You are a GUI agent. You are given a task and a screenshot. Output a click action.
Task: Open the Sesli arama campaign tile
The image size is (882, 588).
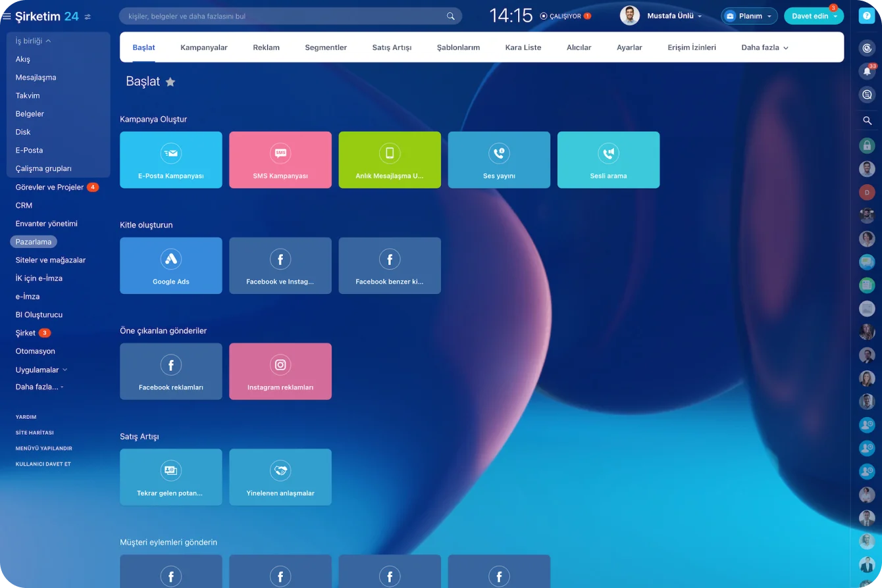[x=608, y=160]
